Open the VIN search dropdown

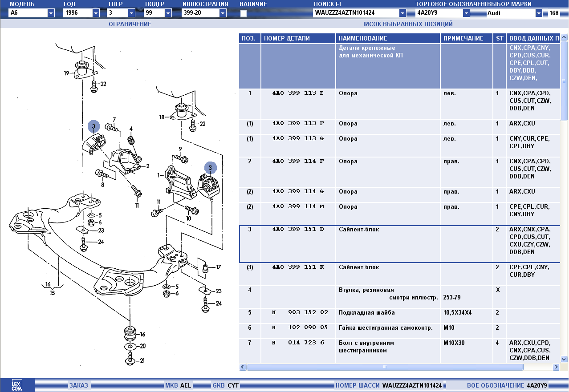(403, 13)
